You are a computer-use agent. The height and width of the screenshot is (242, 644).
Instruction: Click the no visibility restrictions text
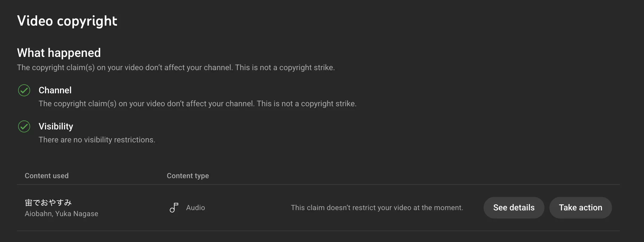tap(97, 140)
